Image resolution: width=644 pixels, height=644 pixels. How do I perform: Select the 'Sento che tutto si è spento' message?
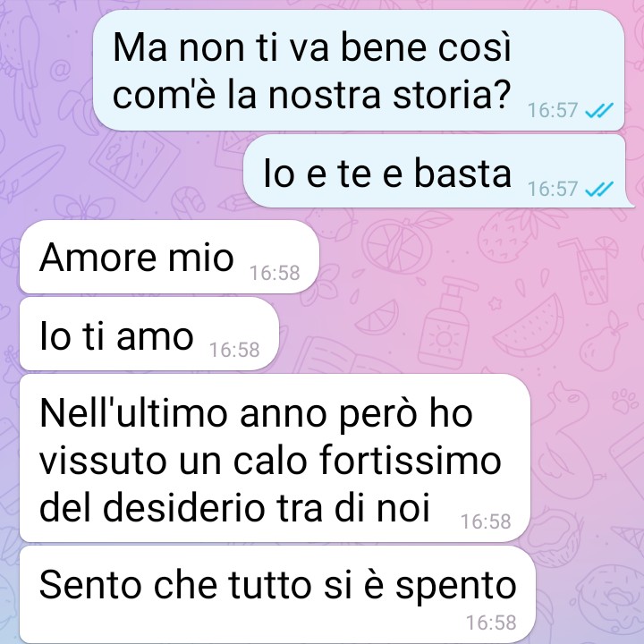point(277,594)
